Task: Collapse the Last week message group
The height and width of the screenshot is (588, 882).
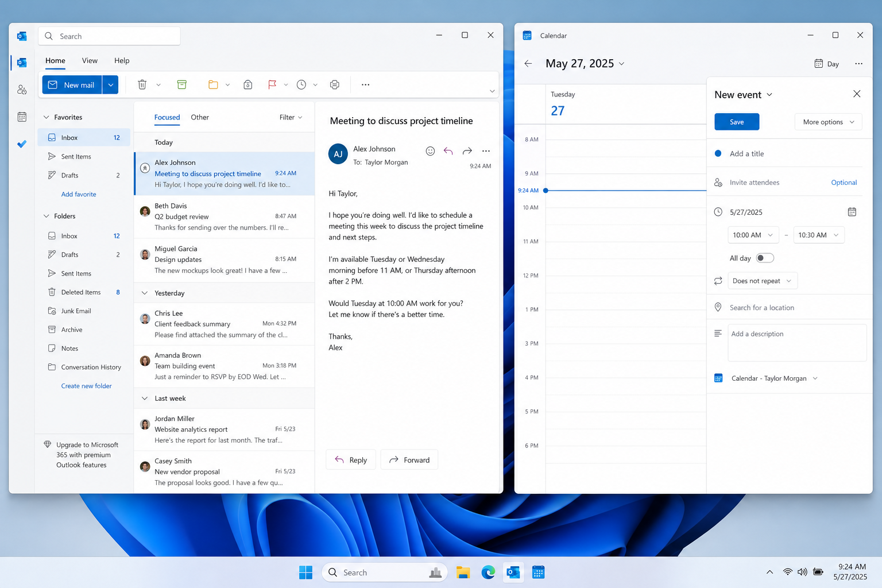Action: tap(145, 398)
